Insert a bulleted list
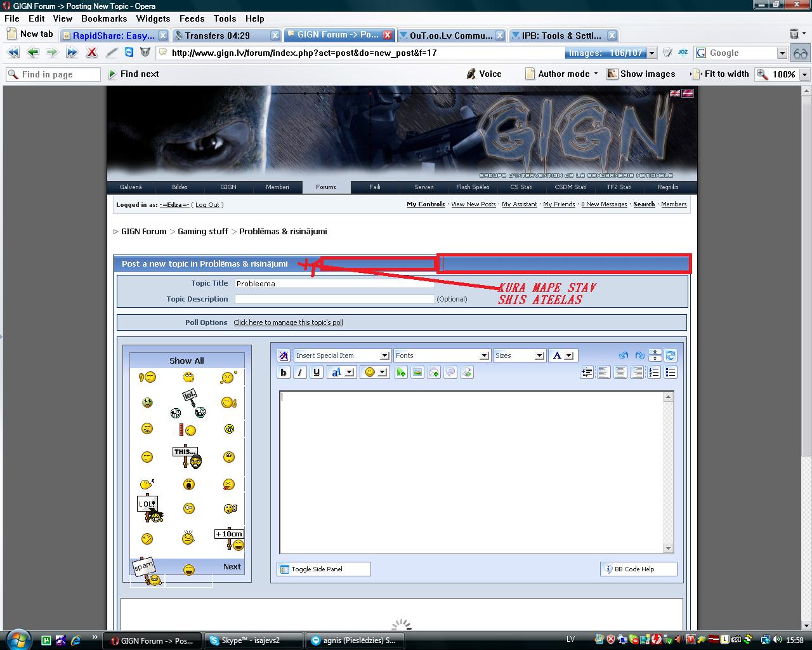Screen dimensions: 812x650 point(671,373)
